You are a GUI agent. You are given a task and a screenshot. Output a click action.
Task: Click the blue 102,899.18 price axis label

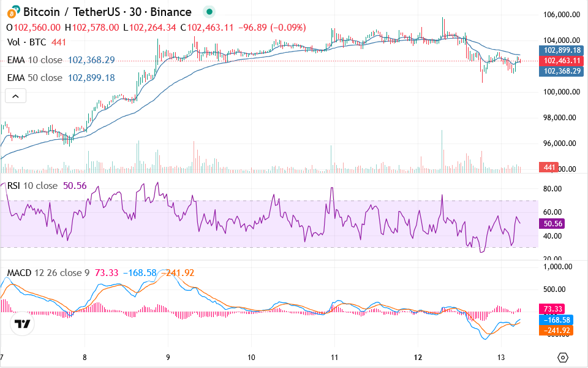point(562,50)
